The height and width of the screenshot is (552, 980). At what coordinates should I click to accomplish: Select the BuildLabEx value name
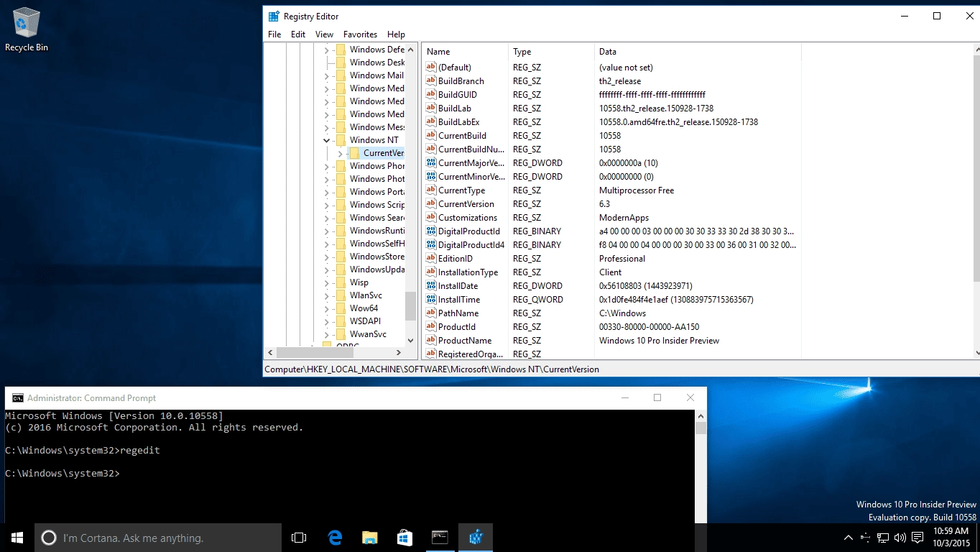[458, 122]
